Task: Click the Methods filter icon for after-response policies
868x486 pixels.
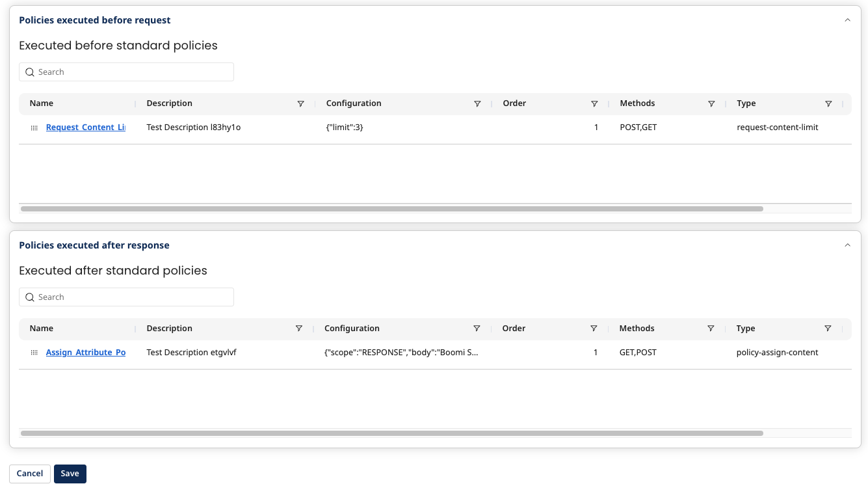Action: pos(711,329)
